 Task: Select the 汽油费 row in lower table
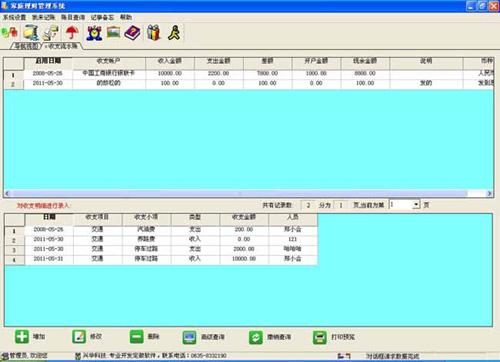pyautogui.click(x=161, y=229)
